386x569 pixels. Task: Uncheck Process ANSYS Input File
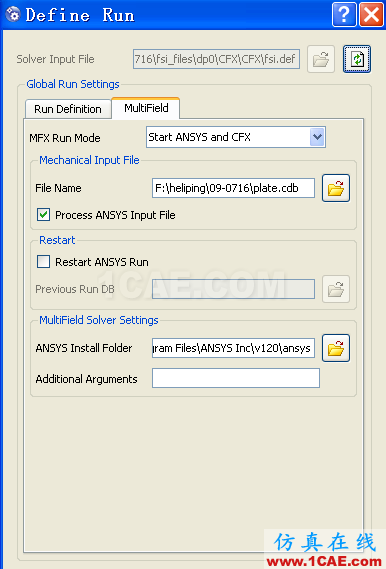click(x=44, y=214)
